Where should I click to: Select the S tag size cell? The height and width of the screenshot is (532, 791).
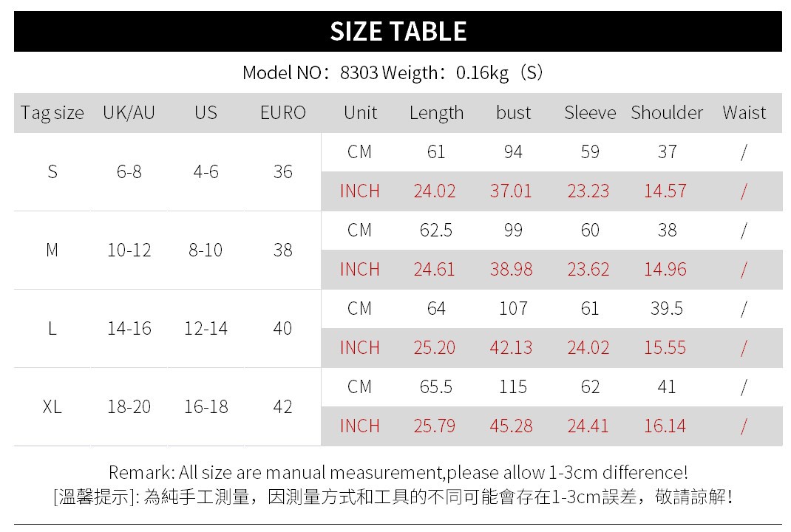(x=52, y=172)
